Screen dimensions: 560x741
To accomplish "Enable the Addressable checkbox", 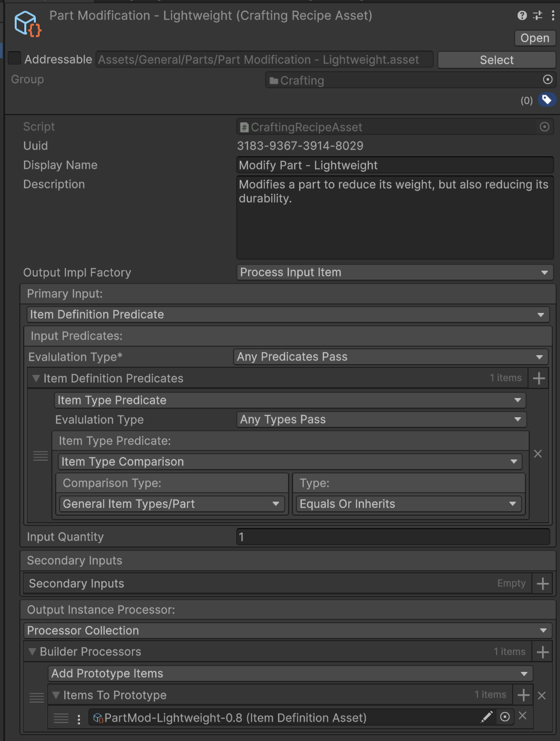I will (x=15, y=59).
